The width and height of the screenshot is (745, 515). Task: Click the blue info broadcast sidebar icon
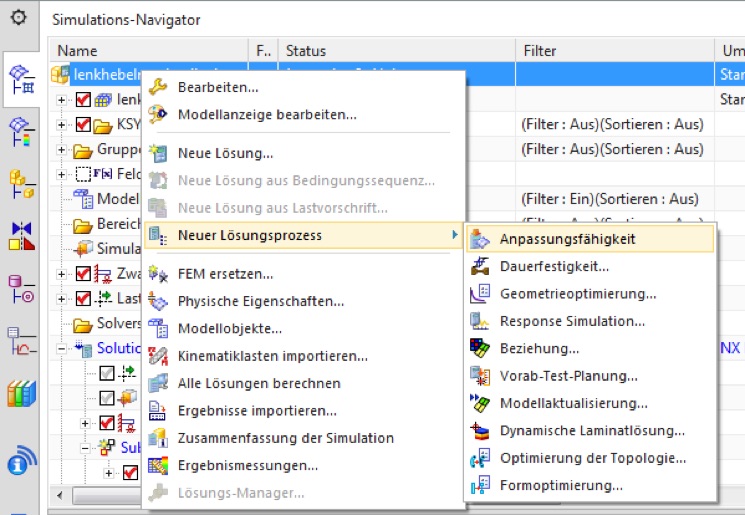coord(21,464)
